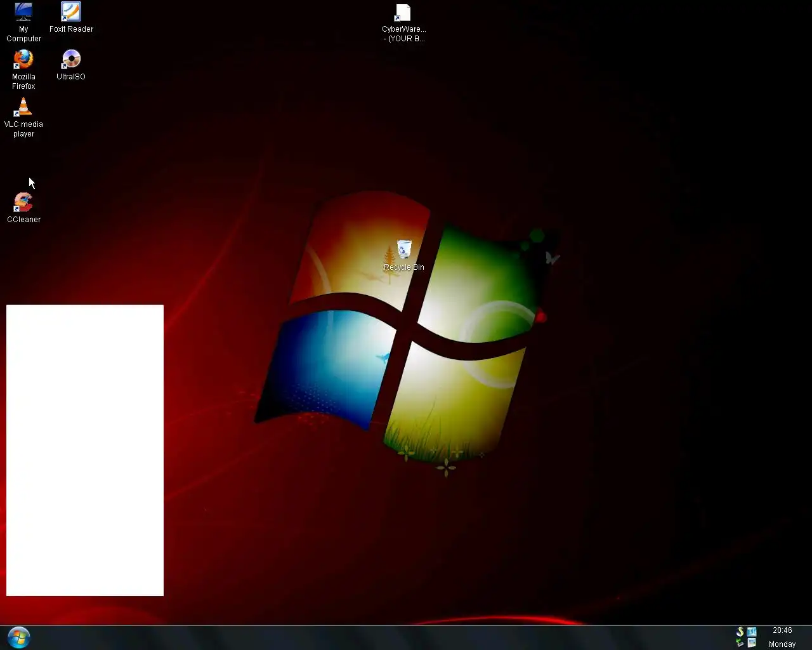812x650 pixels.
Task: Select the Foxit Reader shortcut
Action: coord(71,18)
